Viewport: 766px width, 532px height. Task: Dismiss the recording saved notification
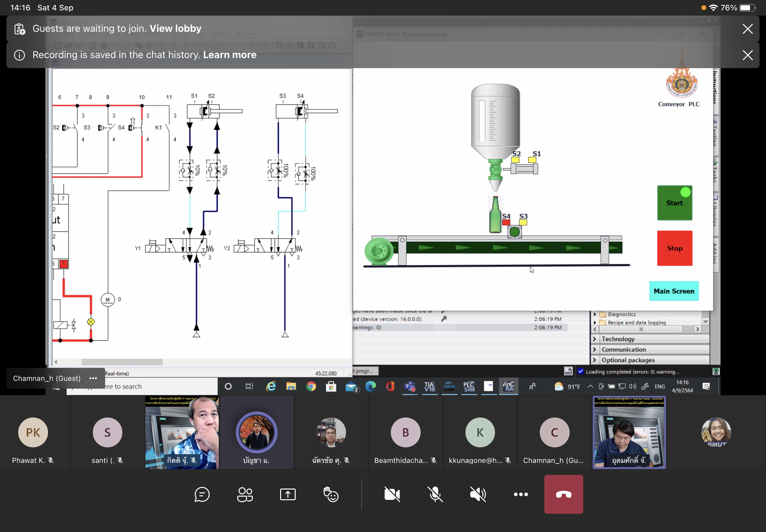747,55
